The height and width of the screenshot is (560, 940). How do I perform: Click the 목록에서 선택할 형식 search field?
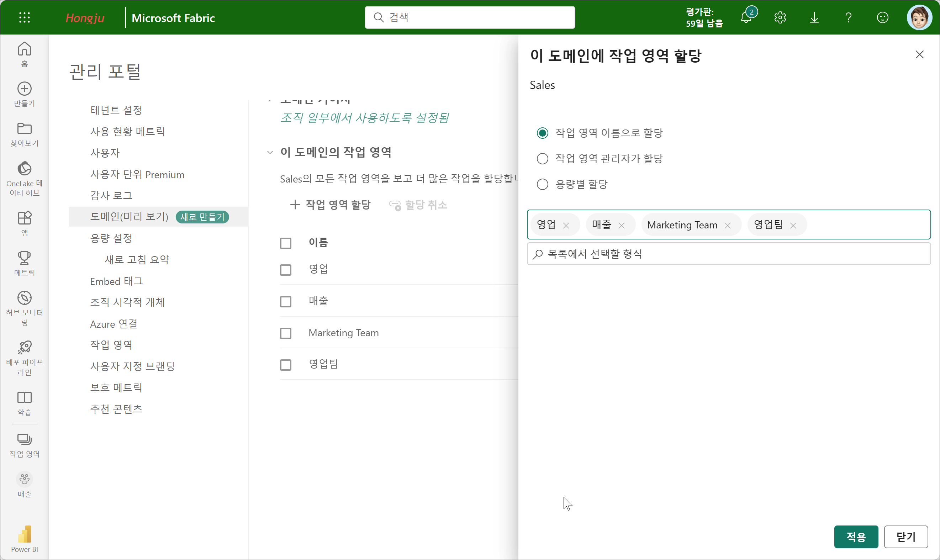(x=728, y=254)
